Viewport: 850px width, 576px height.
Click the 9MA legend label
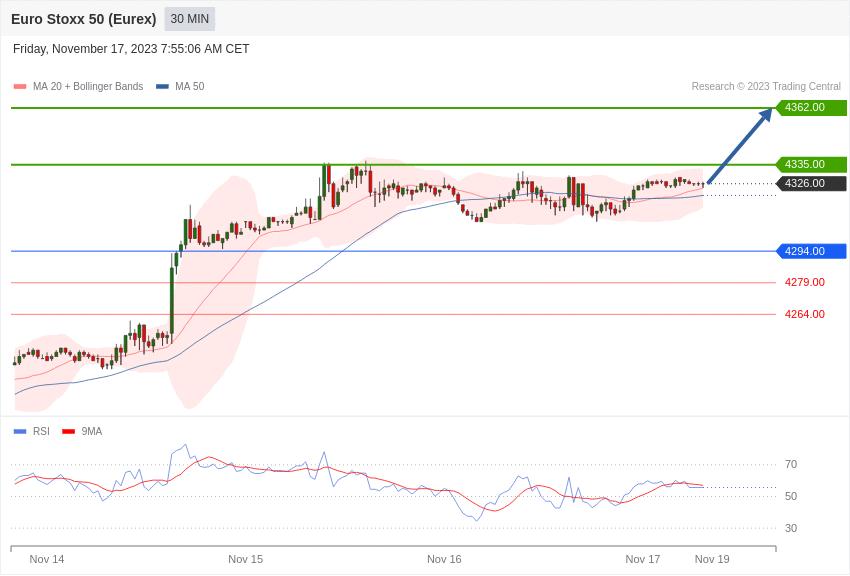click(92, 431)
